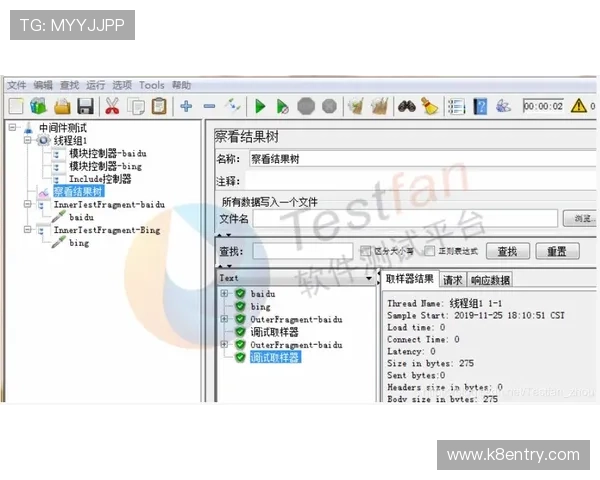Select highlighted 调试取样器 result entry
Screen dimensions: 600x480
(275, 358)
